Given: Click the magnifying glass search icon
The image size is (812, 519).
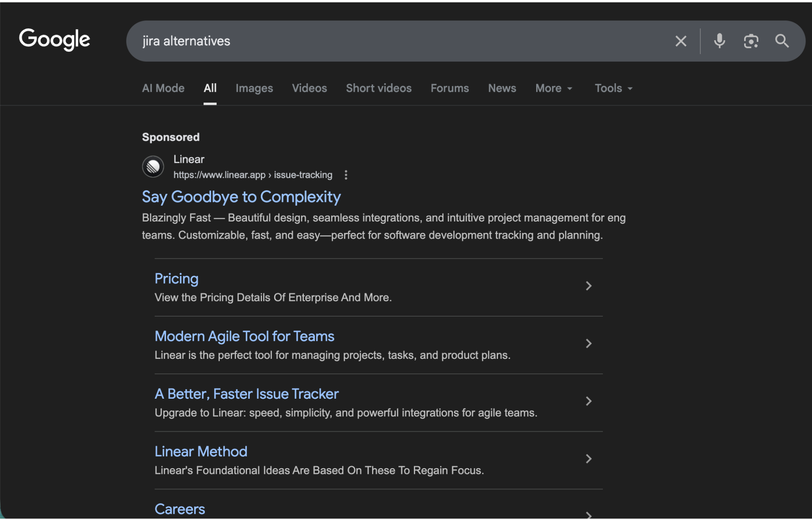Looking at the screenshot, I should (x=782, y=41).
